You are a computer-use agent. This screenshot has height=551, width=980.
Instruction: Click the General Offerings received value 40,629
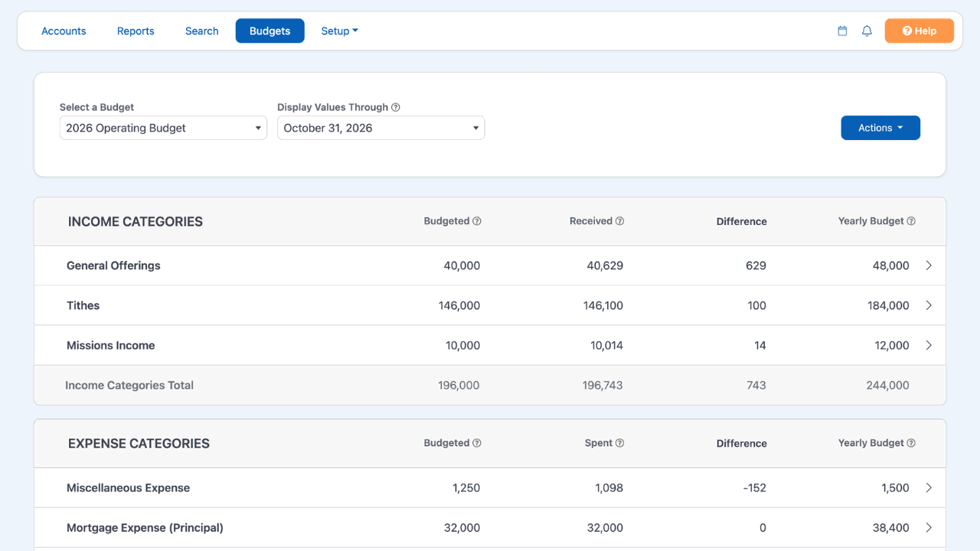(605, 266)
